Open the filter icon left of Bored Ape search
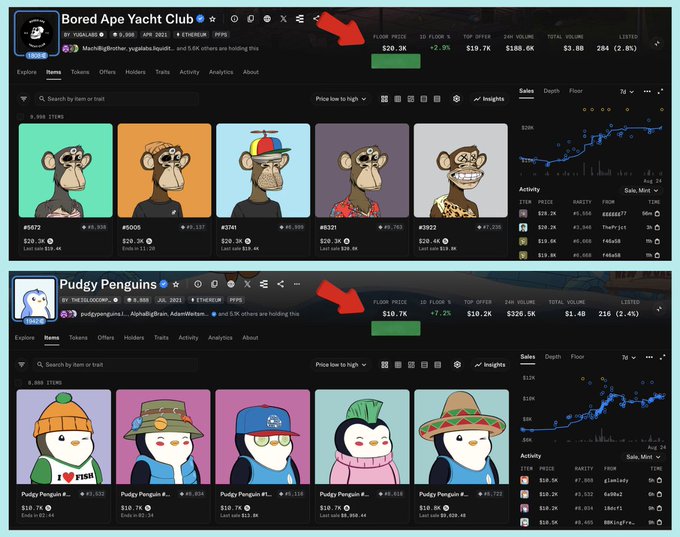 click(24, 99)
